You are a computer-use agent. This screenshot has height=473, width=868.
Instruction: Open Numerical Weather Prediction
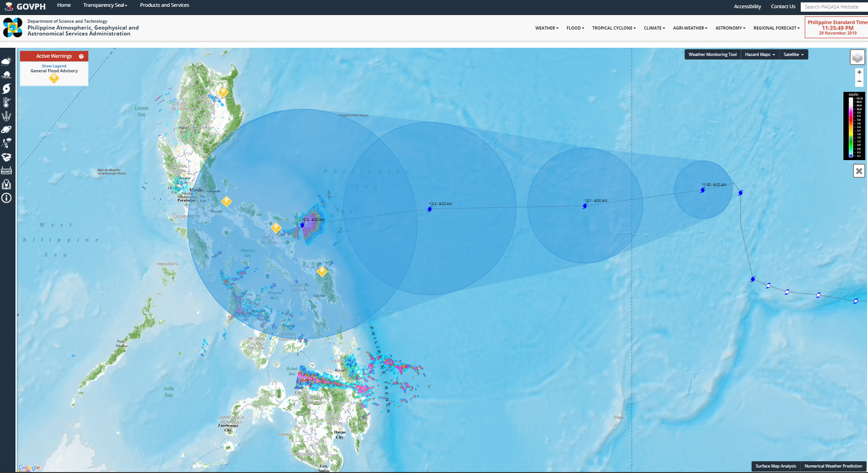click(833, 466)
